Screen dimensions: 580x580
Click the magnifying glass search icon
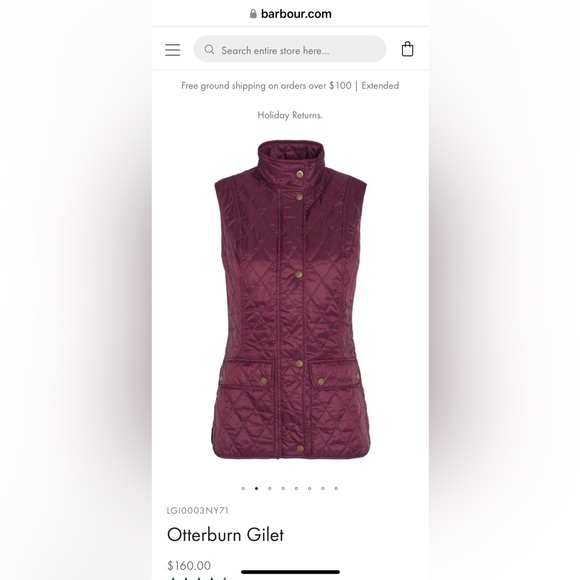(x=209, y=49)
